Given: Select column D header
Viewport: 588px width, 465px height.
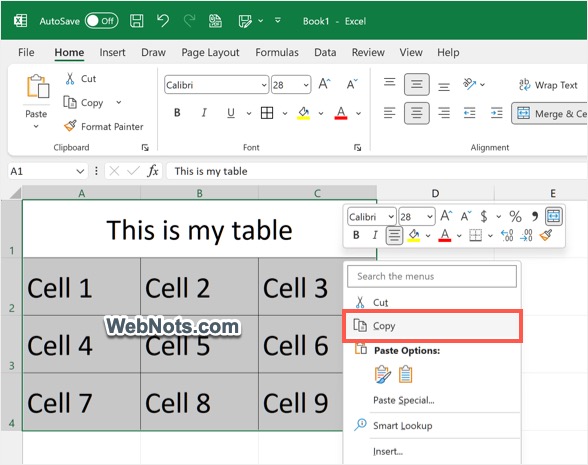Looking at the screenshot, I should point(435,194).
